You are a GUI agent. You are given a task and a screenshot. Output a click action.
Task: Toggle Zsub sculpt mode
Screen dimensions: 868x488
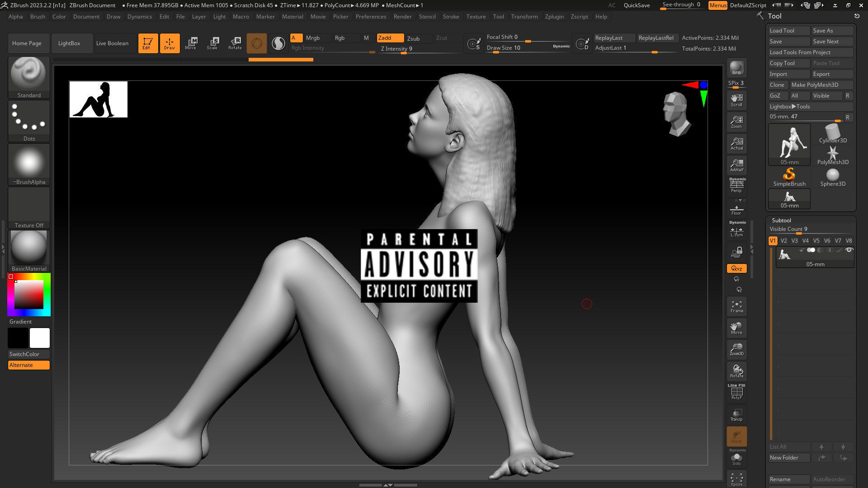coord(418,38)
